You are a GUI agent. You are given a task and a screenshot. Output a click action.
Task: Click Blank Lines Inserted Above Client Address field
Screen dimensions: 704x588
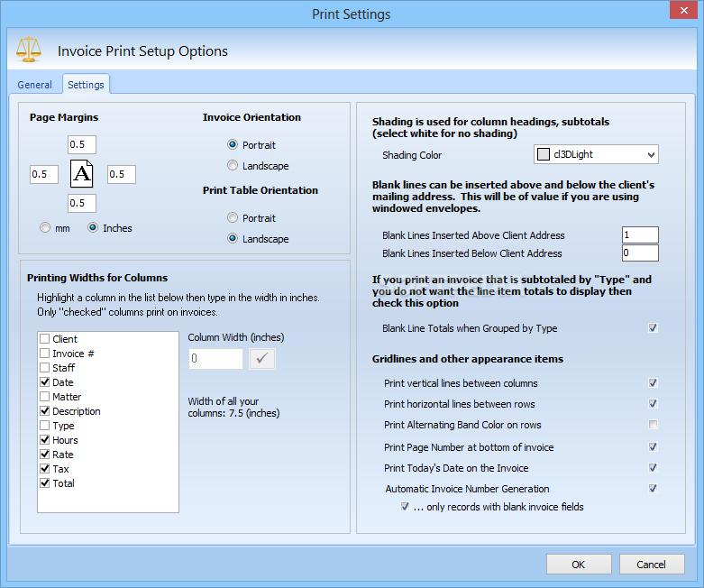point(640,235)
